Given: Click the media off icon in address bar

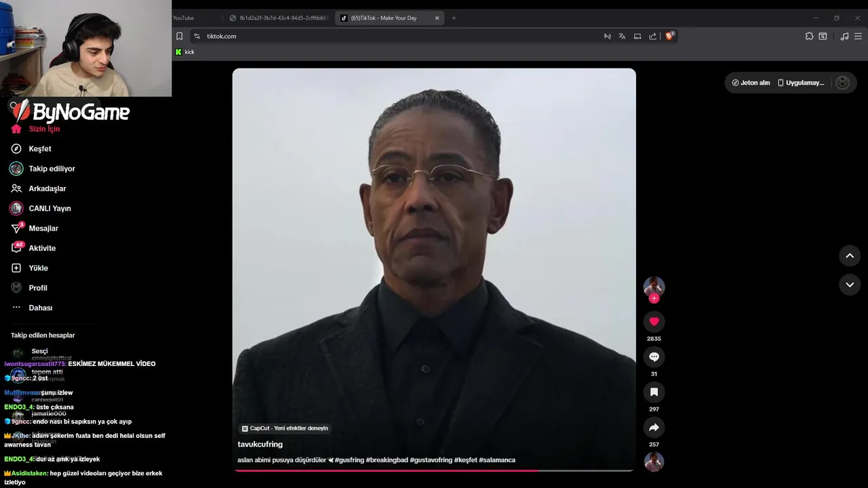Looking at the screenshot, I should (607, 36).
